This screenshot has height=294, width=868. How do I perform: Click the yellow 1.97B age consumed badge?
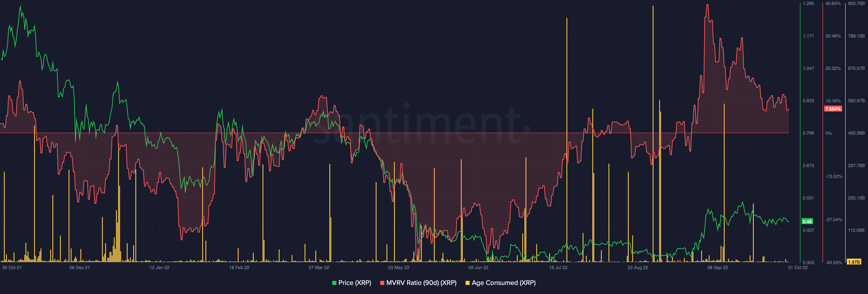click(854, 262)
